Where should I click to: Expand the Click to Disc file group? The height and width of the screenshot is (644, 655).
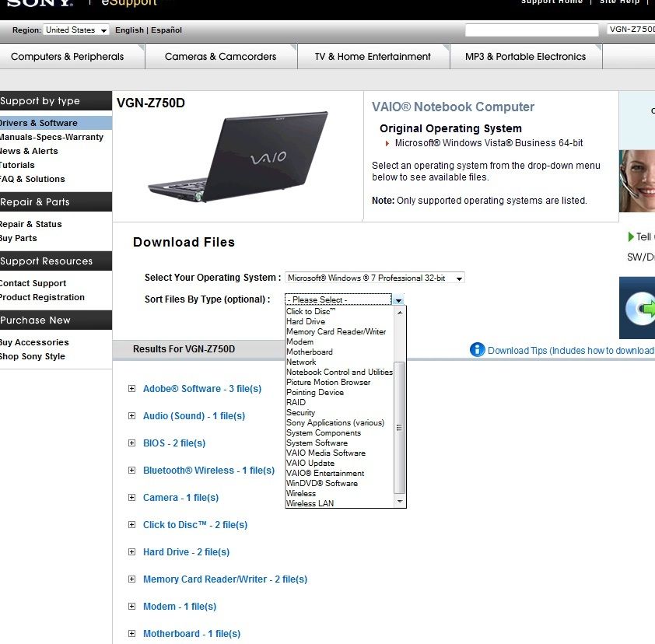click(x=131, y=524)
